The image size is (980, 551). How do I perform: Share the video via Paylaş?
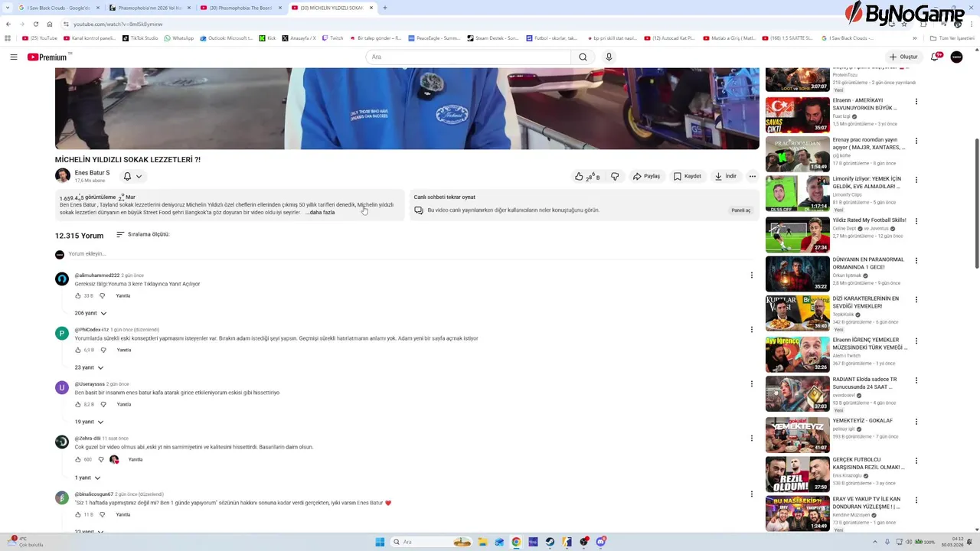[x=646, y=176]
